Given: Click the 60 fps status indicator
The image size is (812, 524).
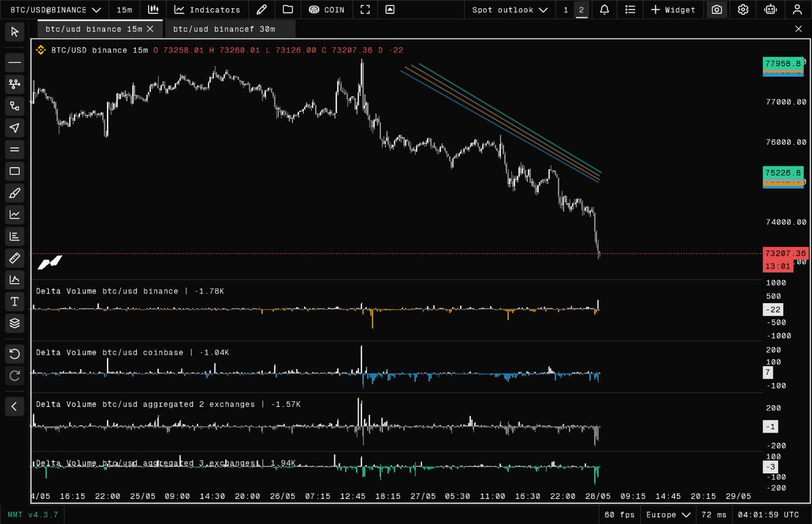Looking at the screenshot, I should (618, 515).
